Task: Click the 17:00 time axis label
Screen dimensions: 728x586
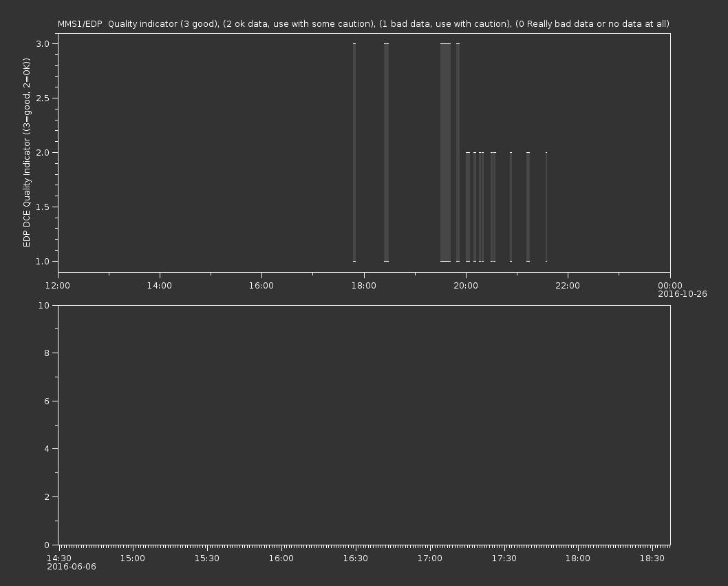Action: 430,558
